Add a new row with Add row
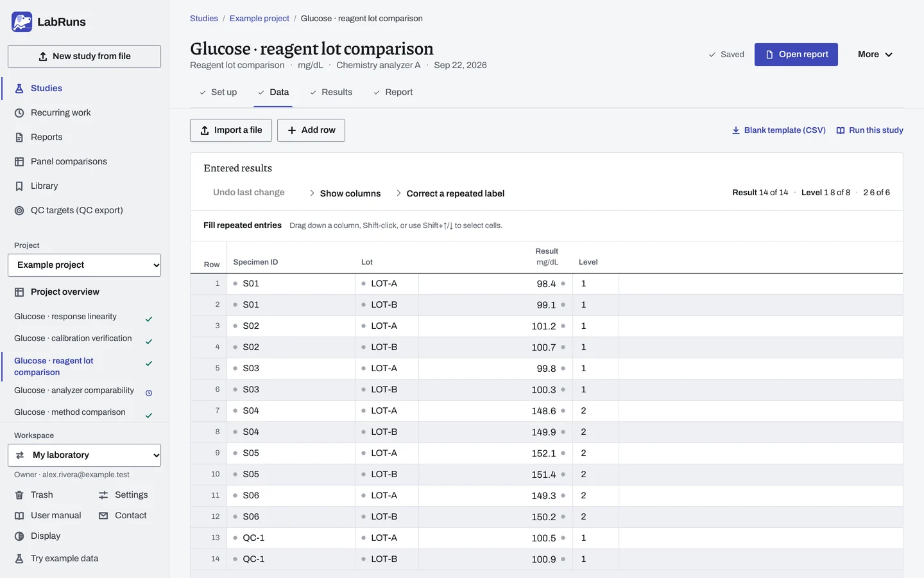924x578 pixels. point(311,130)
